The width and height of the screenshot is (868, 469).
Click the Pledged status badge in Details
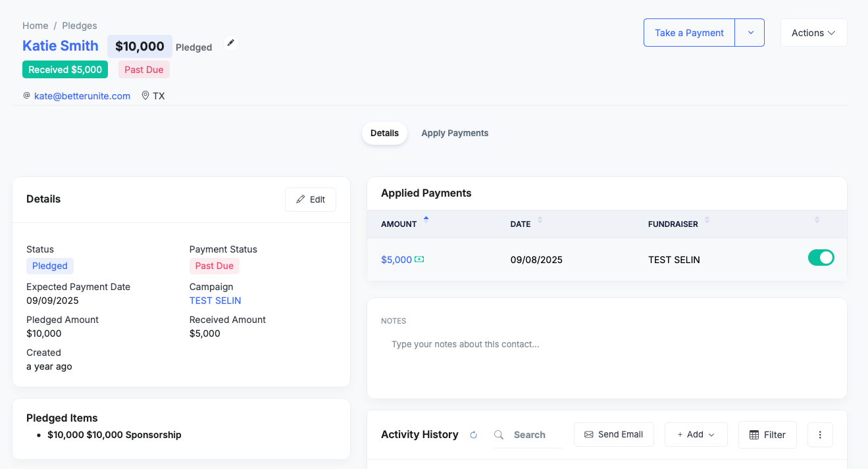(50, 266)
